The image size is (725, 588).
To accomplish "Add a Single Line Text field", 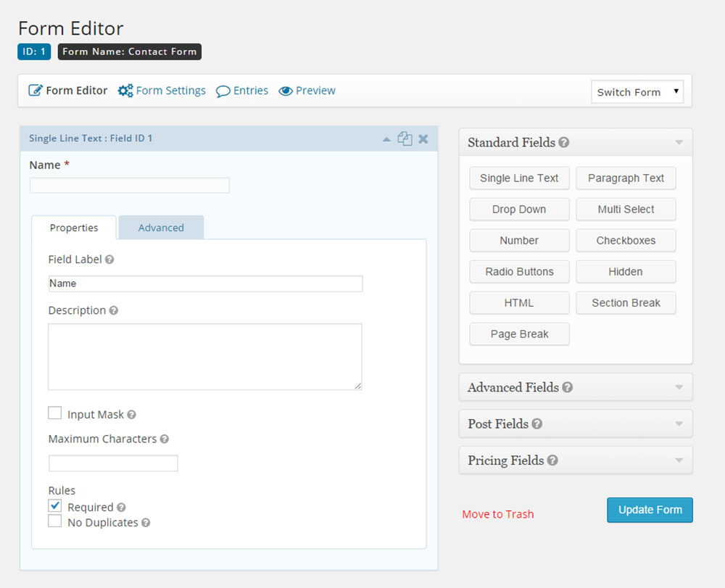I will pos(519,178).
